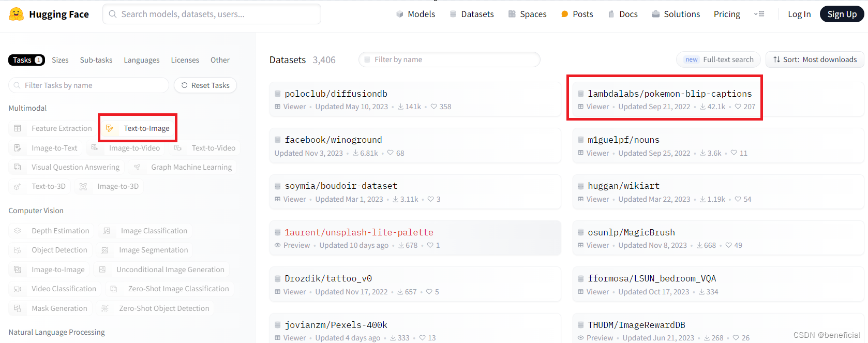Viewport: 868px width, 343px height.
Task: Click the Depth Estimation layers icon
Action: click(x=18, y=231)
